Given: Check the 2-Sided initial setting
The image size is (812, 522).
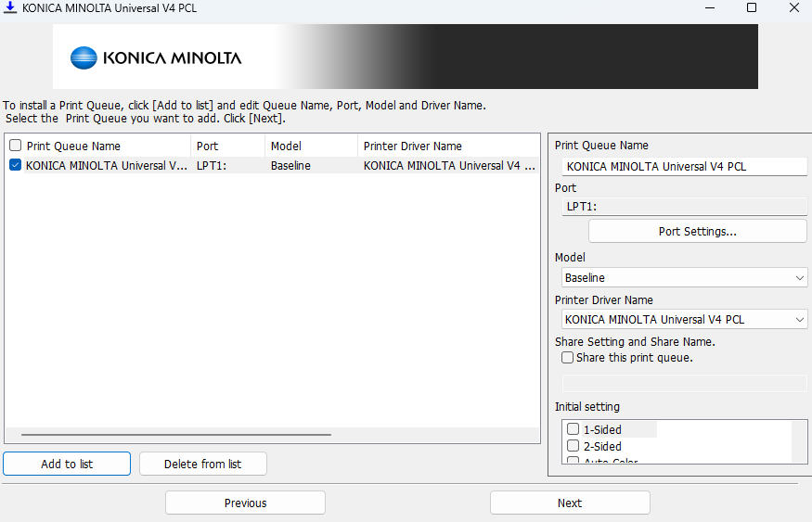Looking at the screenshot, I should [574, 446].
